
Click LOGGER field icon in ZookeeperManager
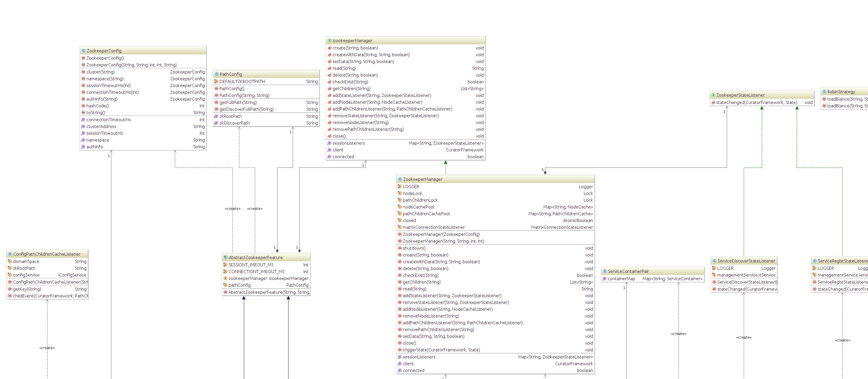click(400, 187)
